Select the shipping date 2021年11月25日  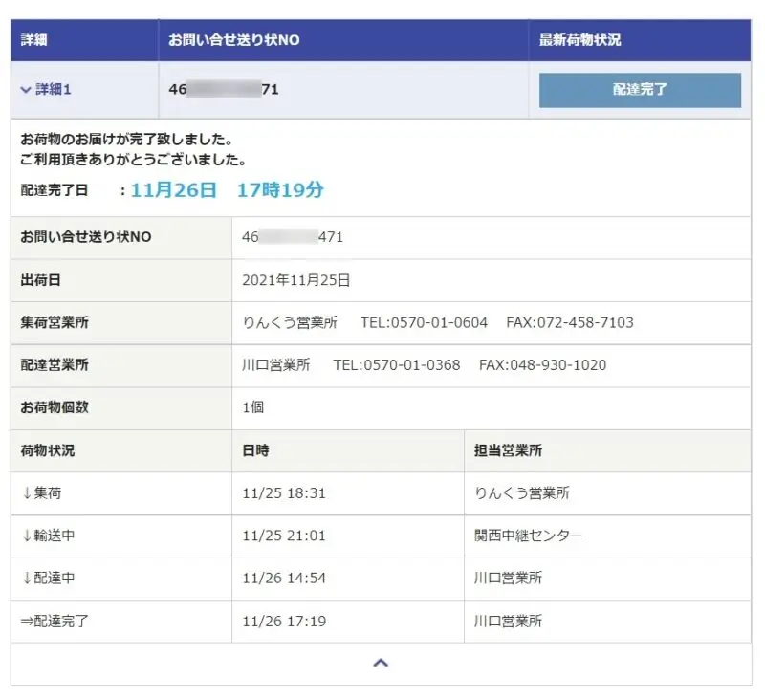296,280
